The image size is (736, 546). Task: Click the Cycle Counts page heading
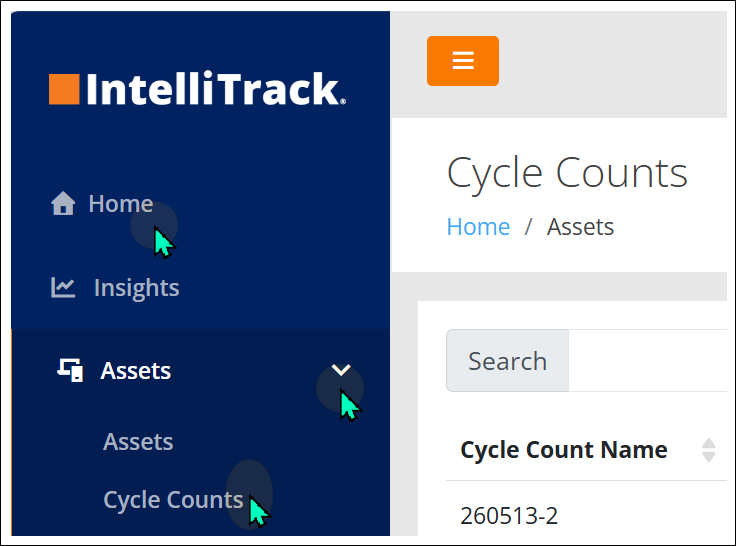click(567, 174)
